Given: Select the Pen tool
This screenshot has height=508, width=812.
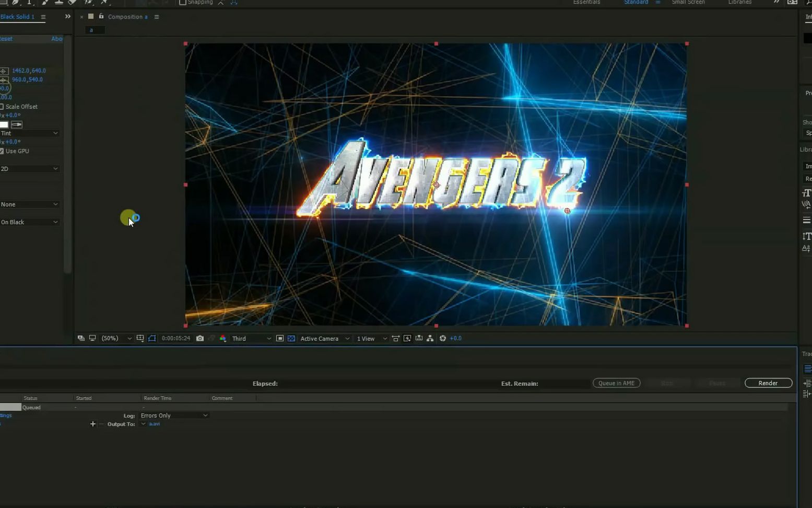Looking at the screenshot, I should pos(15,3).
